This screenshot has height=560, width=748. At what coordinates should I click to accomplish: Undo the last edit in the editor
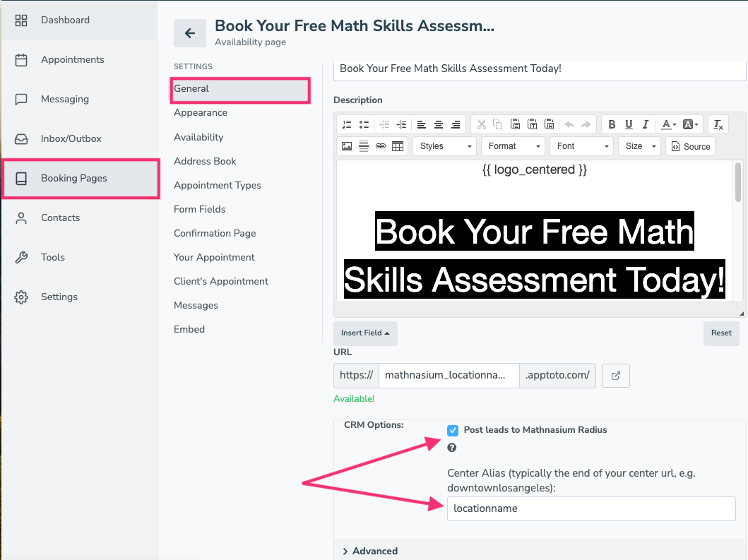click(x=569, y=124)
